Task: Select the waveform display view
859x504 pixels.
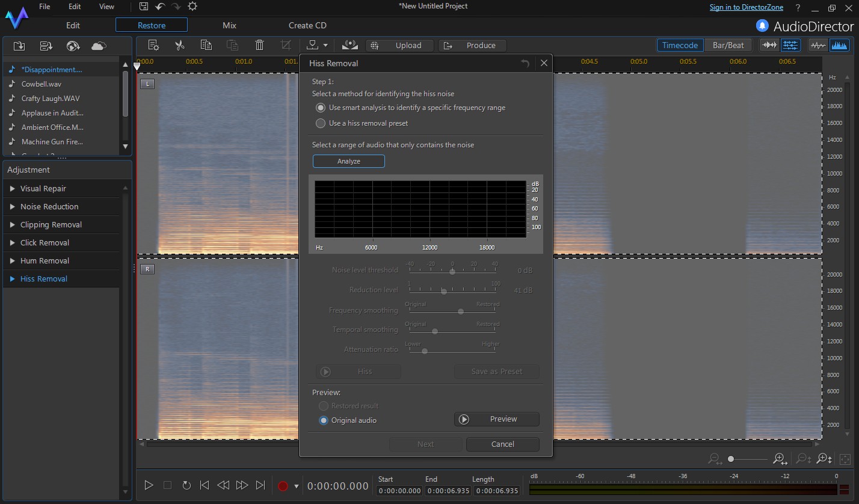Action: click(819, 45)
